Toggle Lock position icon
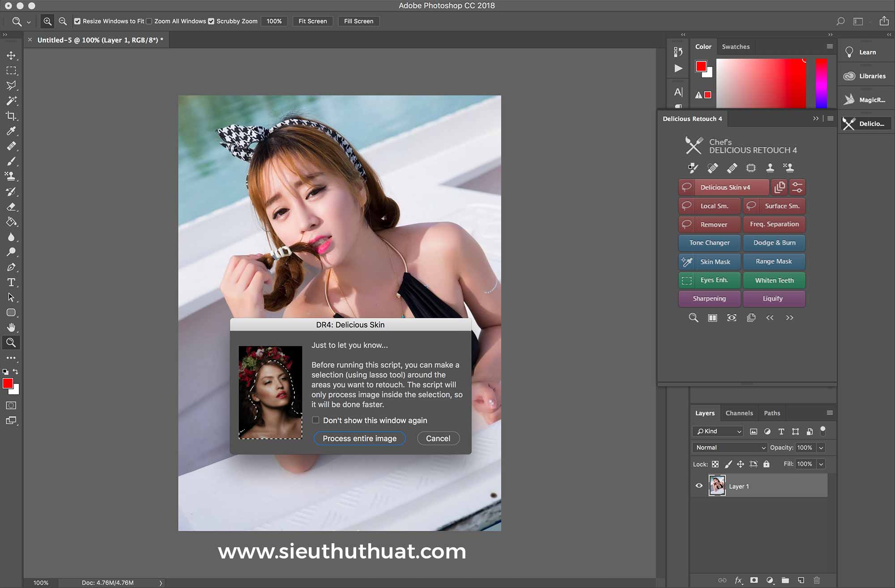Viewport: 895px width, 588px height. [741, 464]
